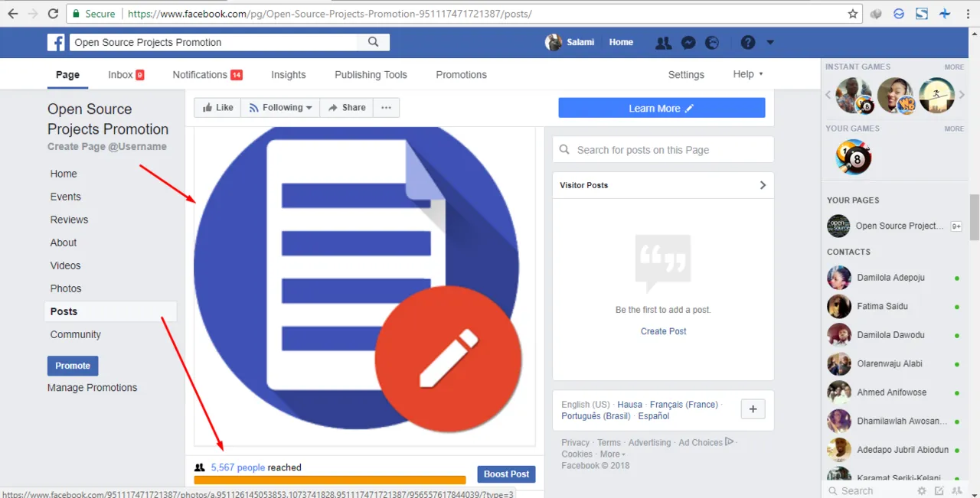The height and width of the screenshot is (498, 980).
Task: Click the Ad Choices icon
Action: point(729,441)
